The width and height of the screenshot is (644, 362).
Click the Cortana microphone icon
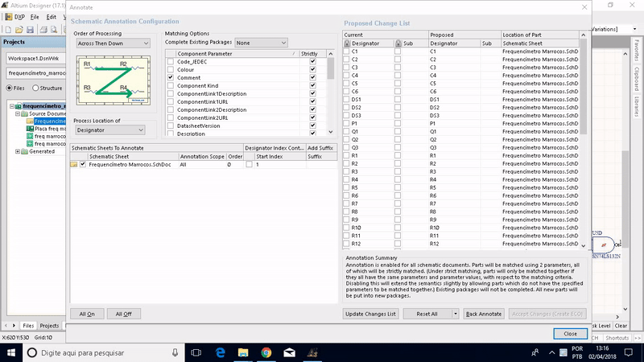175,352
